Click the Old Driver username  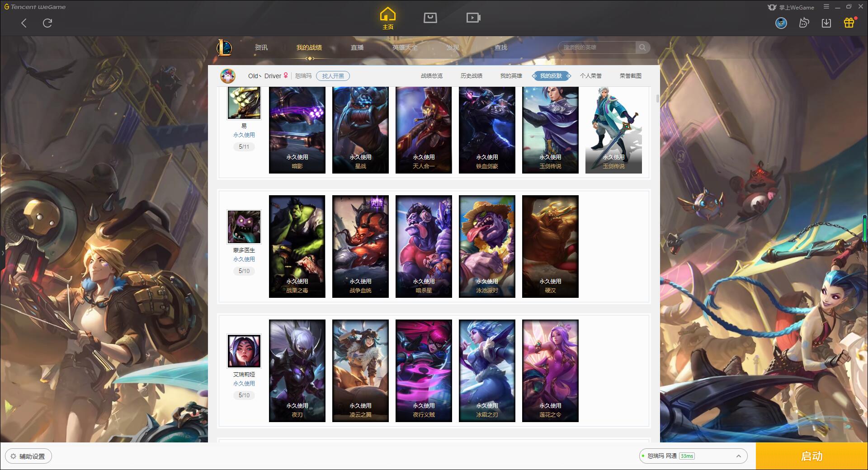coord(264,76)
